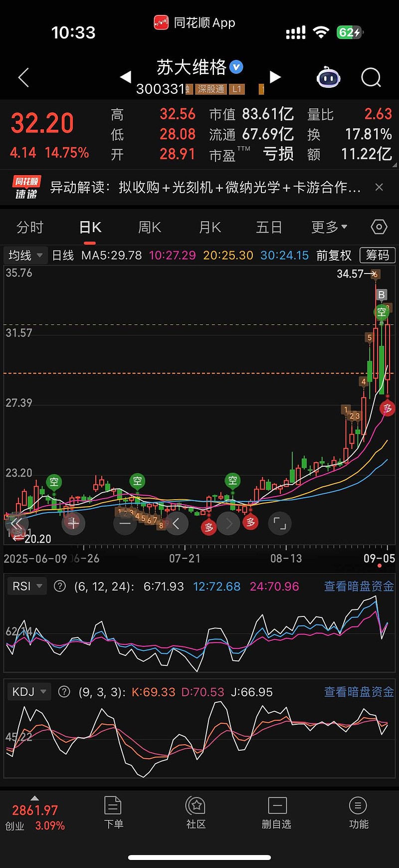Go to previous stock with left triangle

126,77
